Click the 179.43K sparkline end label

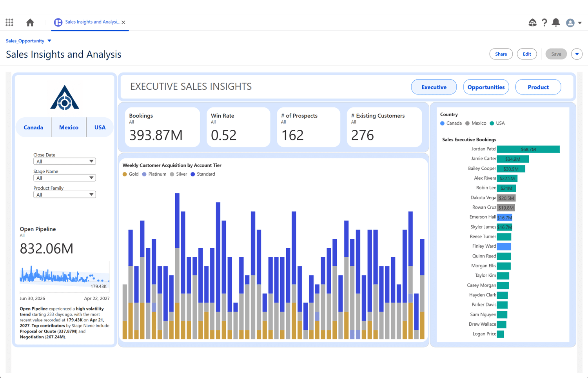pos(98,287)
